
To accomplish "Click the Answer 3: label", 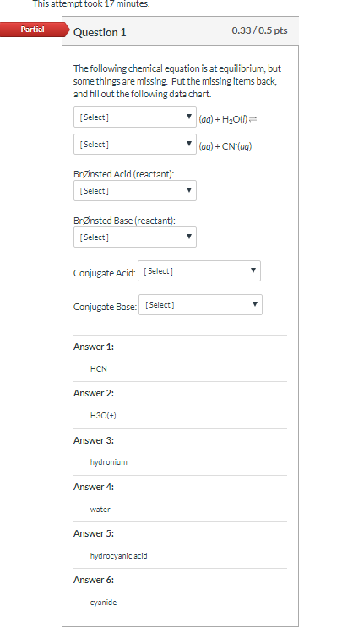I will point(94,440).
